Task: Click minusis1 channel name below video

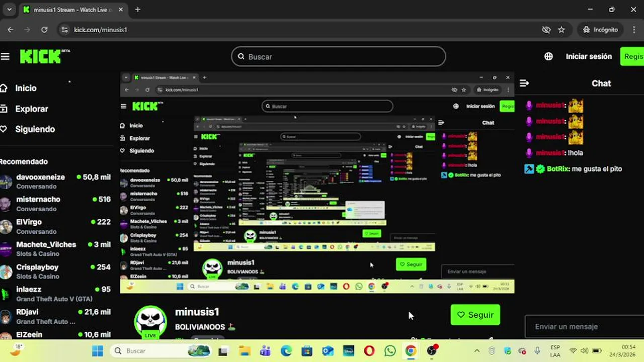Action: pyautogui.click(x=197, y=312)
